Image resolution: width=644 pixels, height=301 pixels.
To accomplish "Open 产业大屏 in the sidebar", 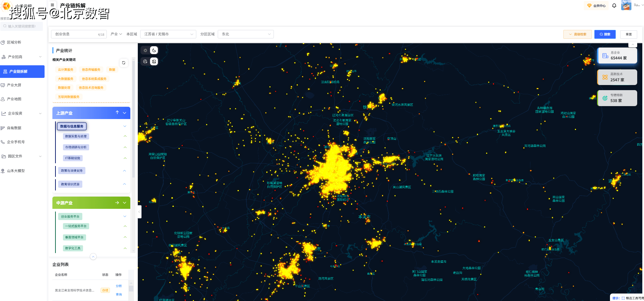I will click(14, 85).
